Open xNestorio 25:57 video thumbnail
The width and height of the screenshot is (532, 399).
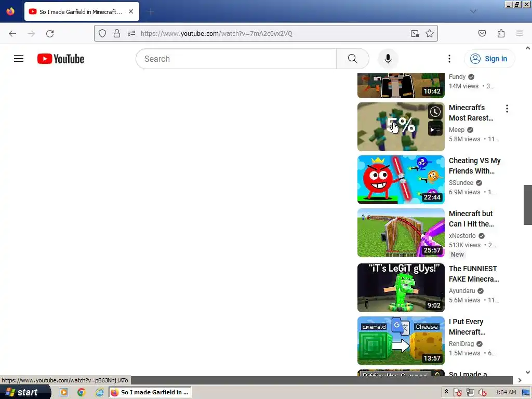point(401,232)
